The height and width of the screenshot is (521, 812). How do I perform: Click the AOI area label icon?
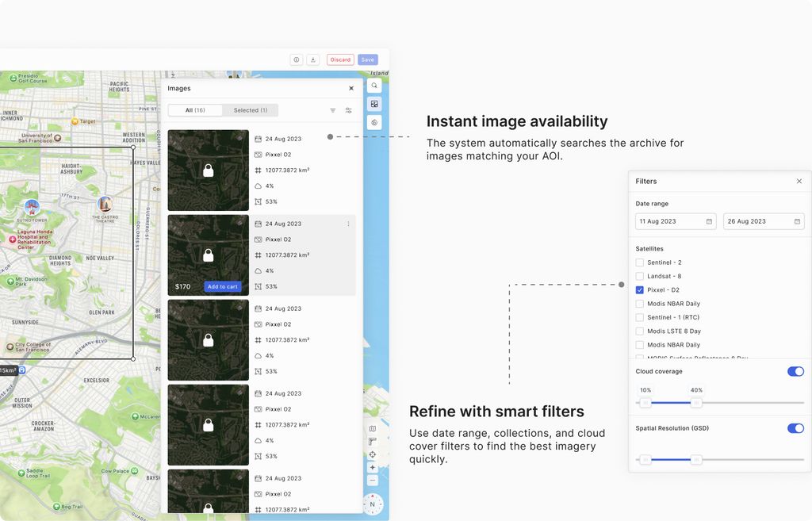pyautogui.click(x=21, y=370)
